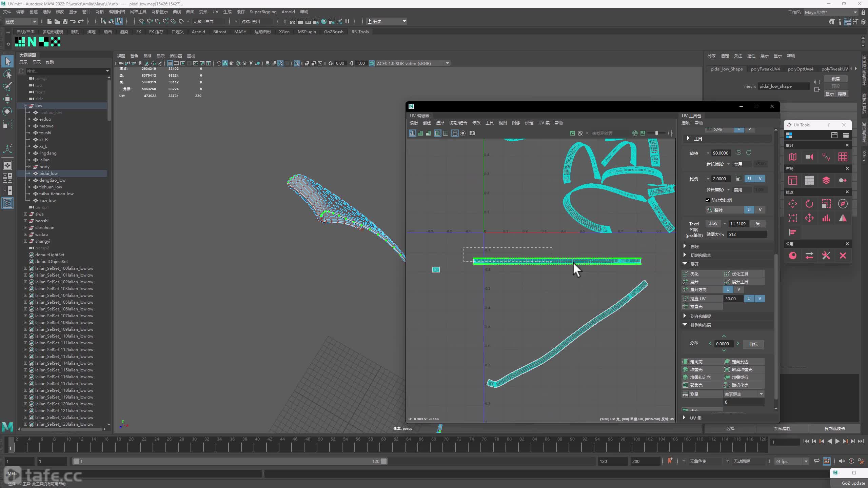Open 切割/缝合 menu in UV editor

458,123
